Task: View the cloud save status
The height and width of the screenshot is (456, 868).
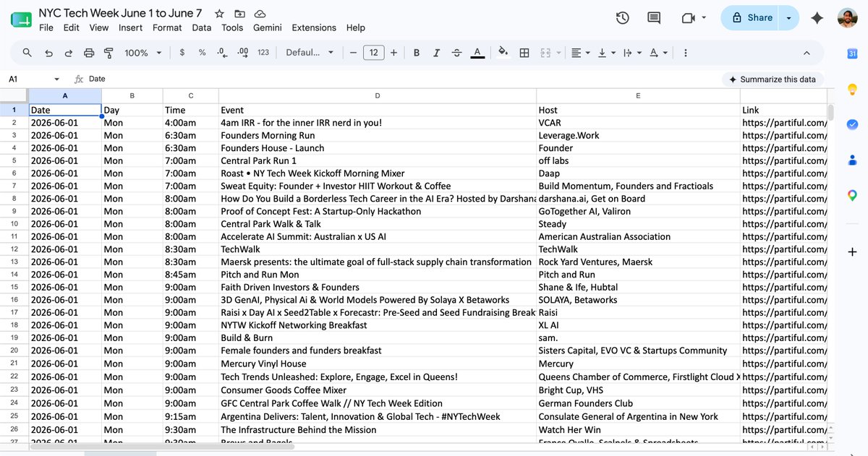Action: click(260, 14)
